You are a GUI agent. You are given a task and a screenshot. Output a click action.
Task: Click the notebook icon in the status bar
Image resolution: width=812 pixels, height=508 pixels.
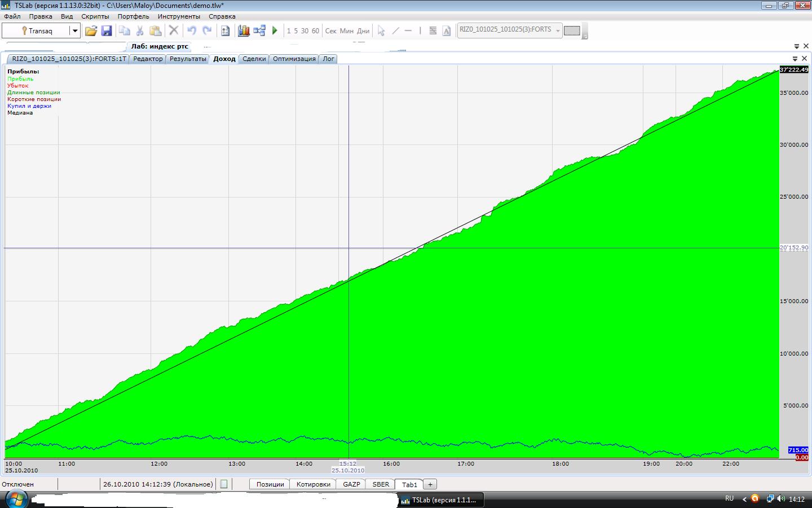click(x=224, y=484)
